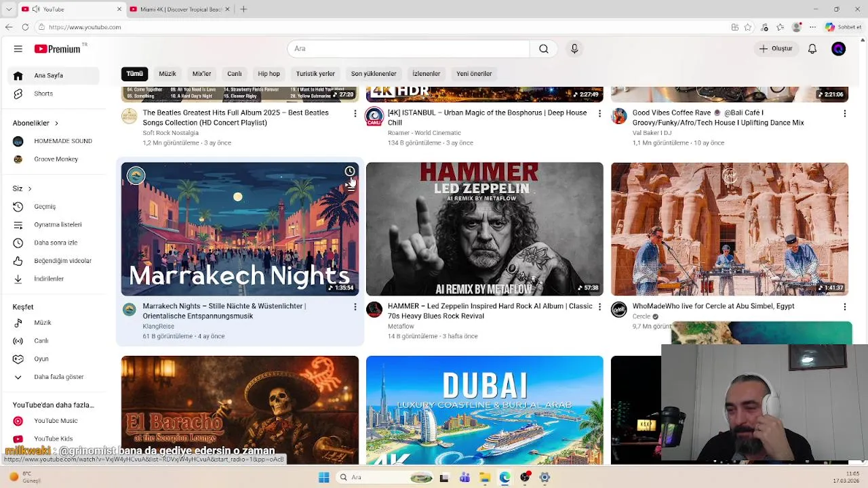Open the notifications bell
Viewport: 868px width, 488px height.
tap(812, 49)
